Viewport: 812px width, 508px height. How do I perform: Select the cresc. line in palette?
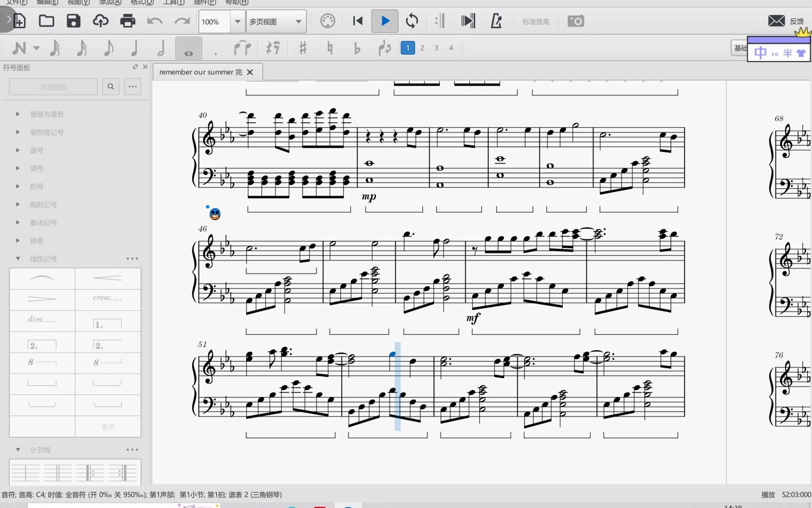click(x=108, y=299)
